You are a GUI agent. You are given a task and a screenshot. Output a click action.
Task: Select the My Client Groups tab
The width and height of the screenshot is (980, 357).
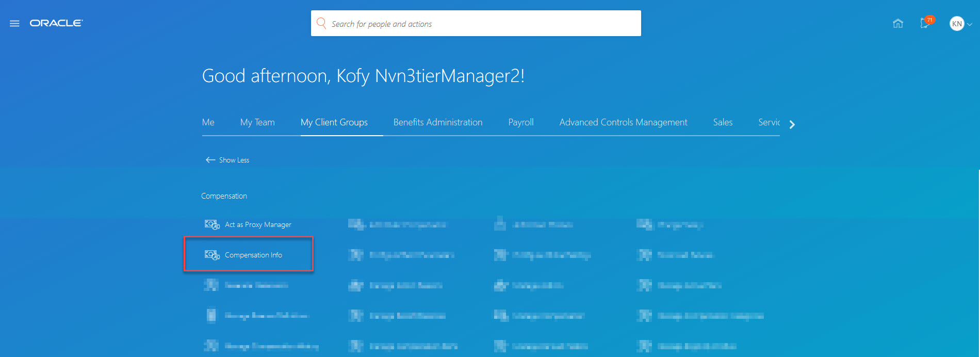pyautogui.click(x=334, y=122)
